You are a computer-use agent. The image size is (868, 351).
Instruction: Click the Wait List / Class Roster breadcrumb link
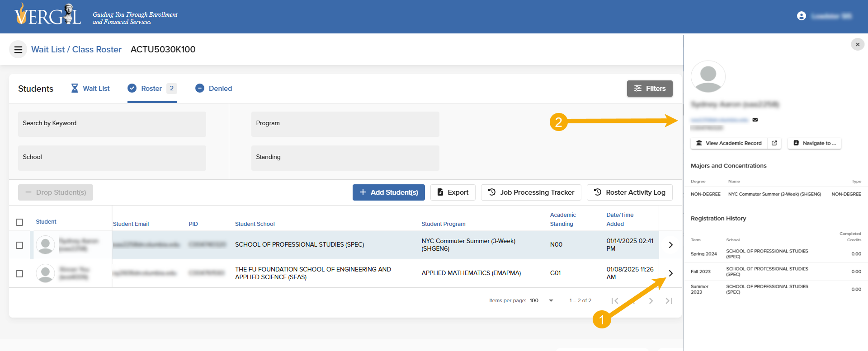click(x=76, y=50)
